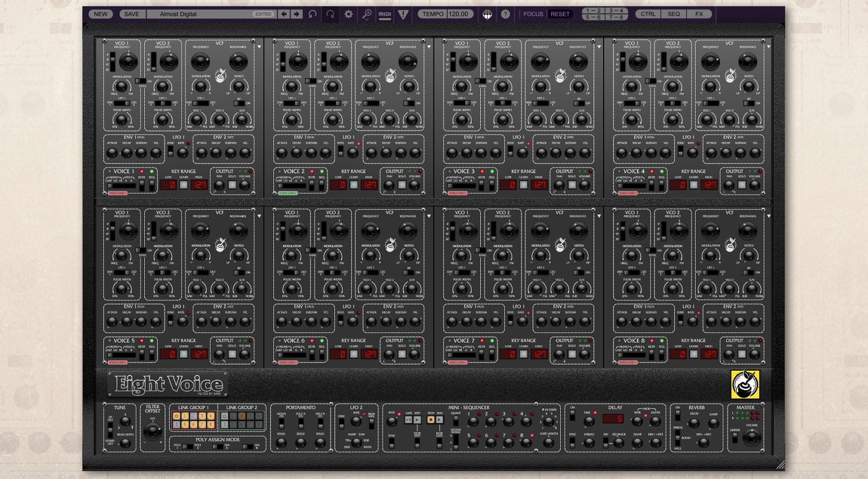The image size is (868, 479).
Task: Click the MIDI panic exclamation icon
Action: pyautogui.click(x=402, y=14)
